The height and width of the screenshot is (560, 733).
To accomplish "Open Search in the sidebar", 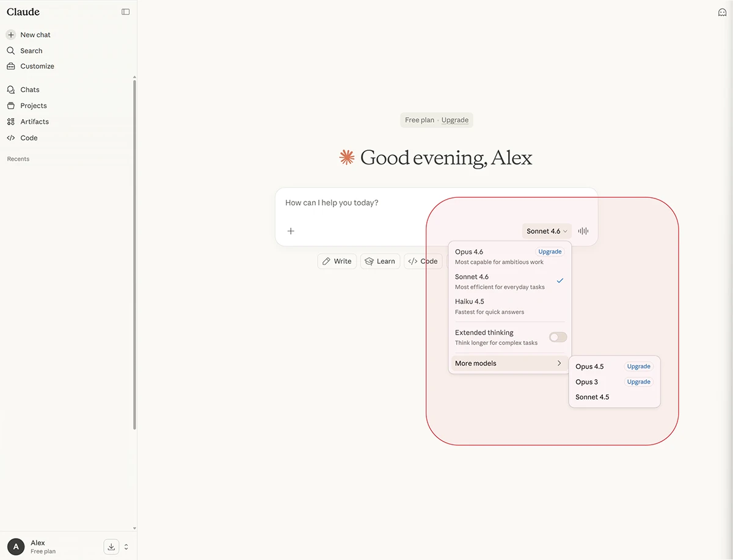I will [31, 51].
